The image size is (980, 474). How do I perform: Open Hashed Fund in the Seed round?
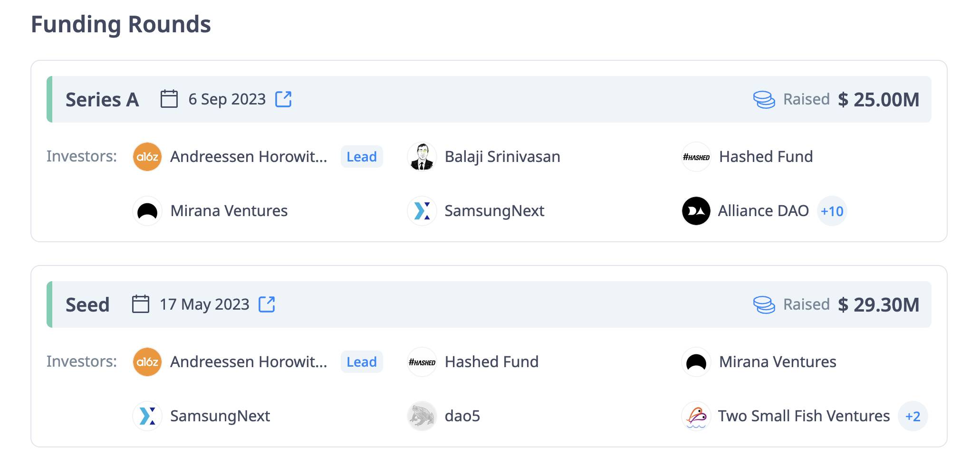pyautogui.click(x=492, y=362)
